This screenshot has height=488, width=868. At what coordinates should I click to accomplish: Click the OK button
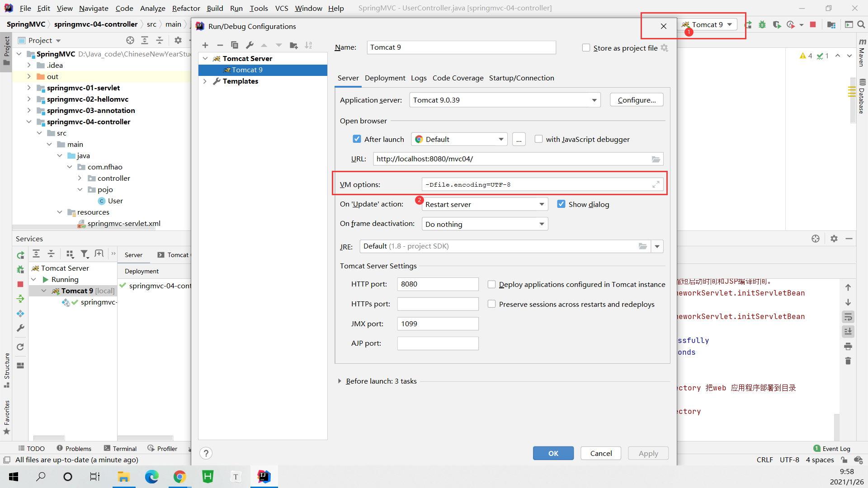click(x=553, y=453)
